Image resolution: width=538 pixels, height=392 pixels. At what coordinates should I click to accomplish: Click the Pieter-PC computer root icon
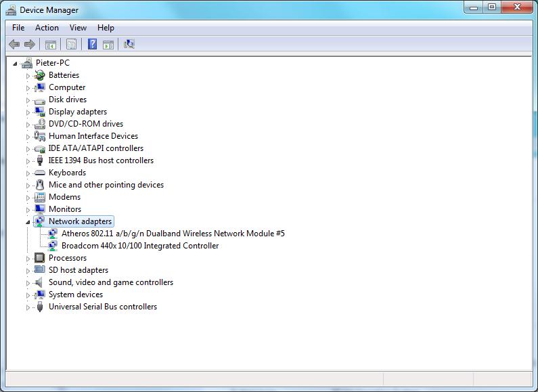pyautogui.click(x=27, y=63)
